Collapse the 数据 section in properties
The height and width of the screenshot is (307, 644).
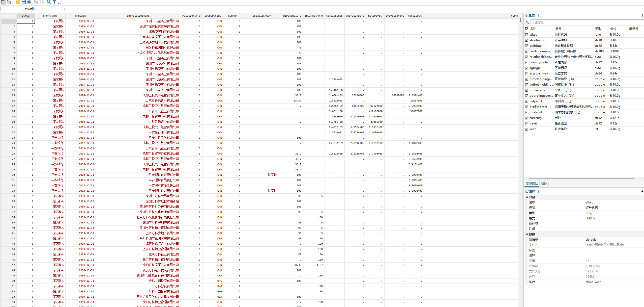coord(527,234)
